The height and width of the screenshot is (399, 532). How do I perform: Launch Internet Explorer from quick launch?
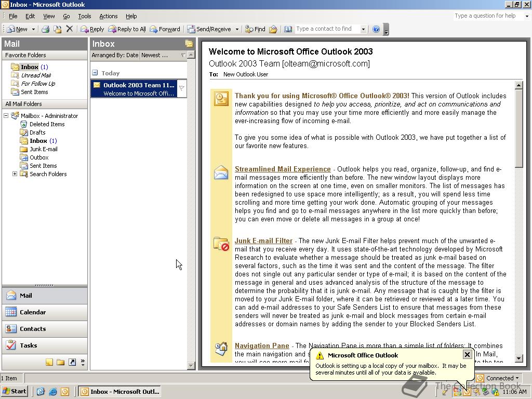[x=52, y=392]
